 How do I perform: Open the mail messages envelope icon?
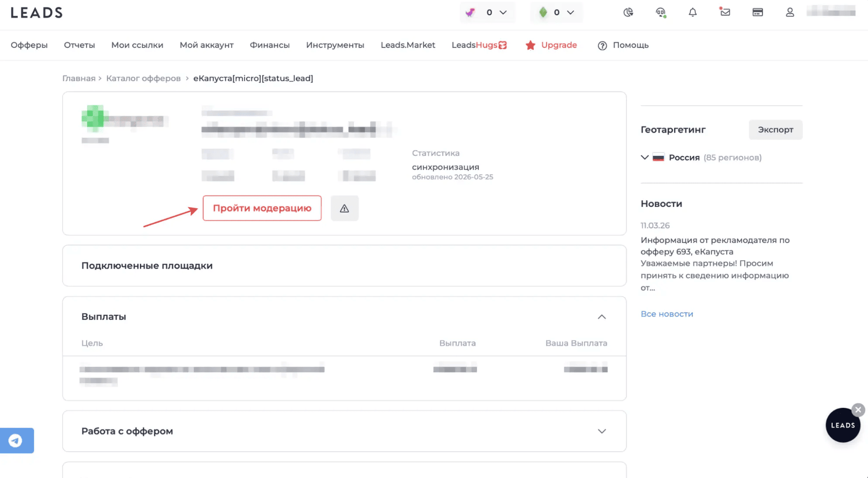(x=725, y=12)
